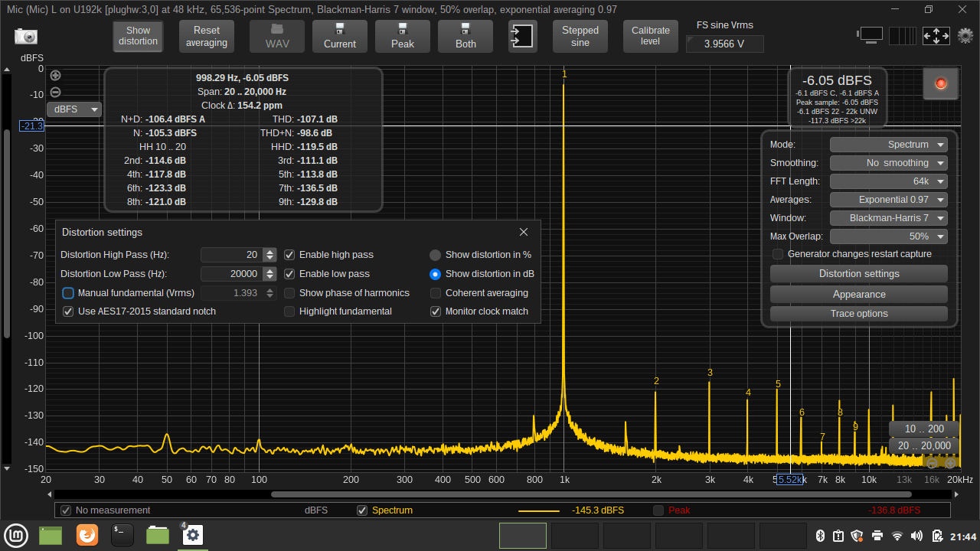The height and width of the screenshot is (551, 980).
Task: Open Trace options button
Action: (x=859, y=314)
